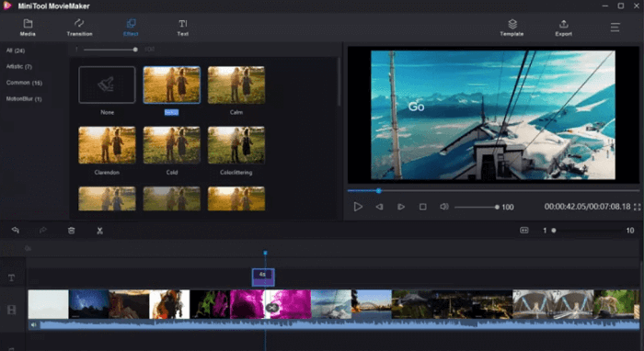
Task: Split the clip with scissors tool
Action: click(99, 231)
